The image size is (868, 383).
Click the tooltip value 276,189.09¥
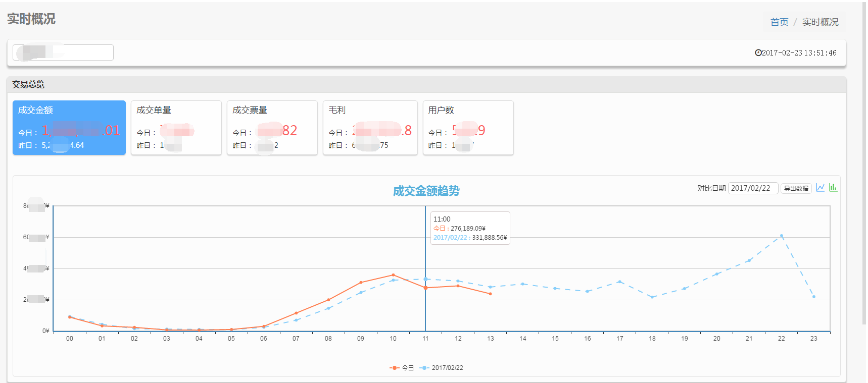[468, 229]
